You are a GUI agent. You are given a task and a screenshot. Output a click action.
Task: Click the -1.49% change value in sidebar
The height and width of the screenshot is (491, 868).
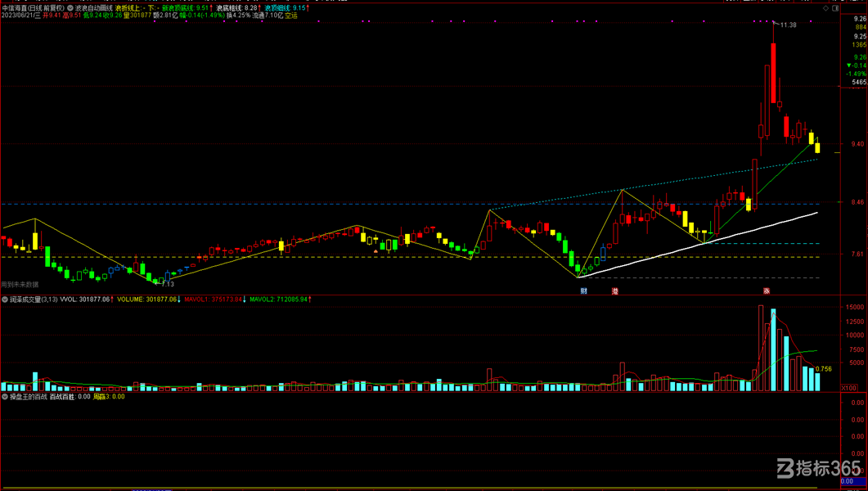[x=857, y=74]
